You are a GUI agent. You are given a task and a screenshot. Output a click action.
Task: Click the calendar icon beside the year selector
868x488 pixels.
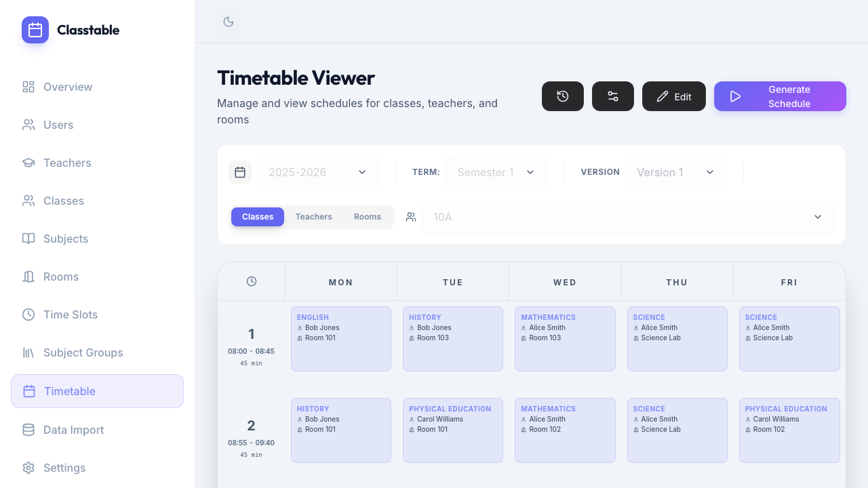pyautogui.click(x=240, y=172)
